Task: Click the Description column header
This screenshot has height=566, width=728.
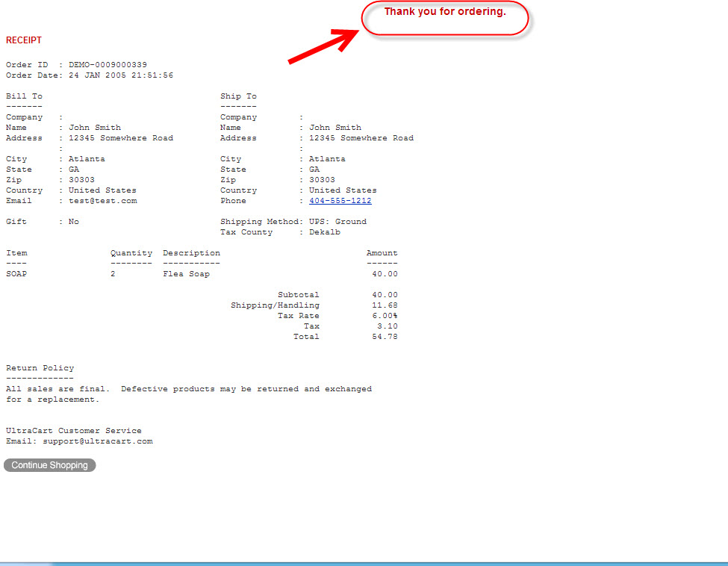Action: point(191,253)
